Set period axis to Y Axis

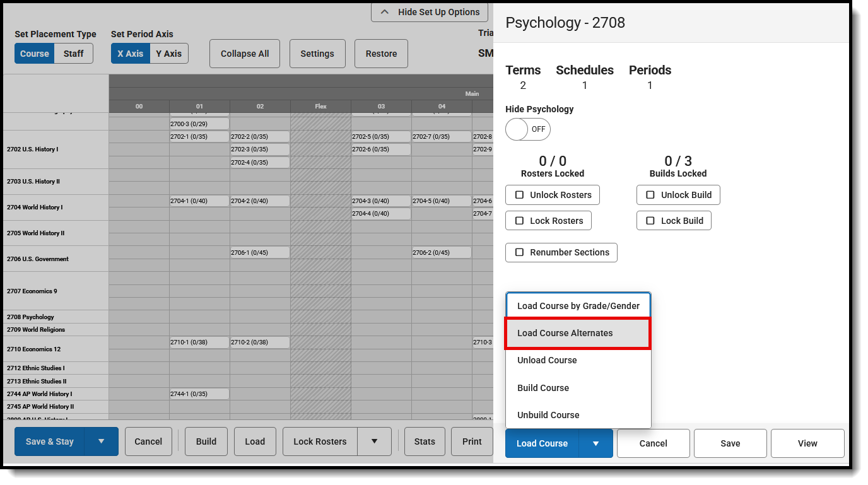[168, 54]
